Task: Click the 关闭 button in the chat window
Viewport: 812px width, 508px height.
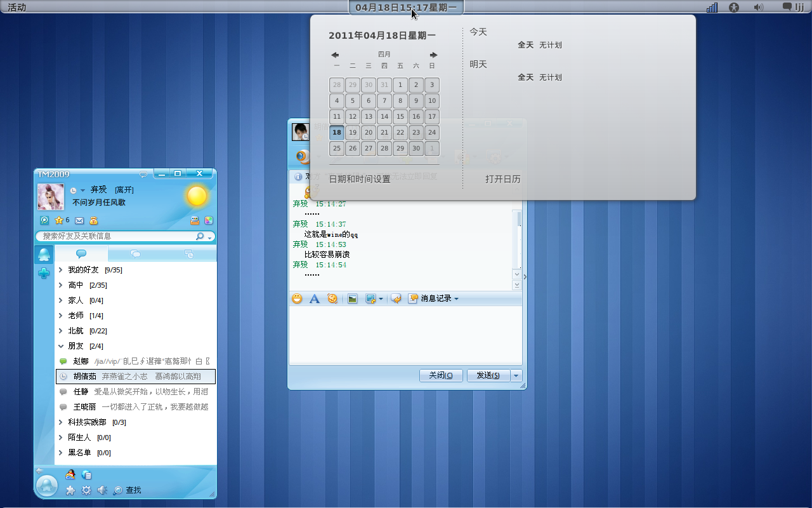Action: click(x=441, y=375)
